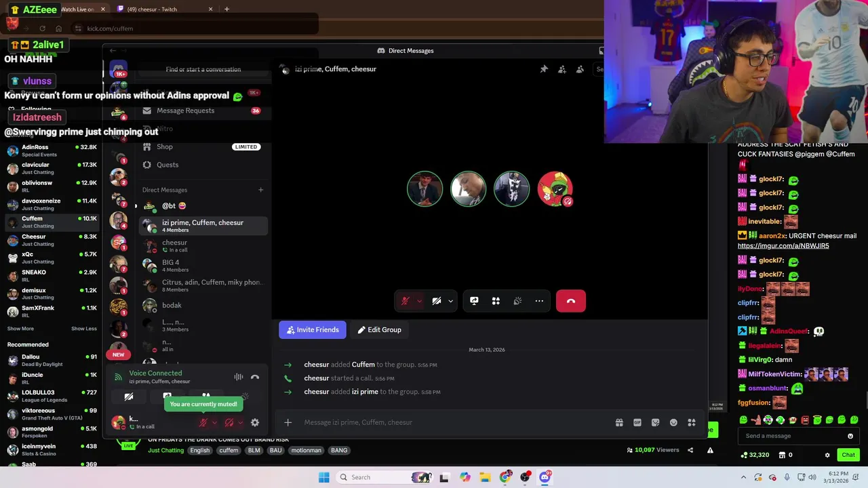Add friends to DM icon in header
Viewport: 868px width, 488px height.
(562, 69)
